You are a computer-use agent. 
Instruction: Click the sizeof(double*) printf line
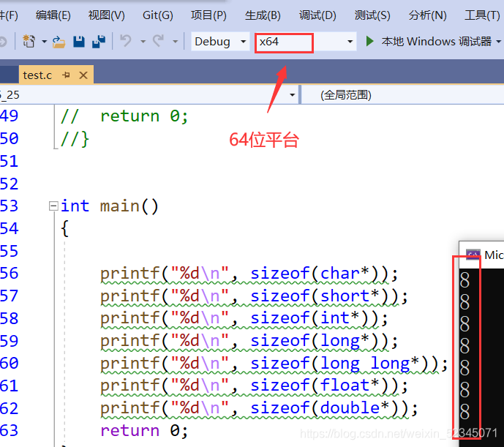coord(259,408)
